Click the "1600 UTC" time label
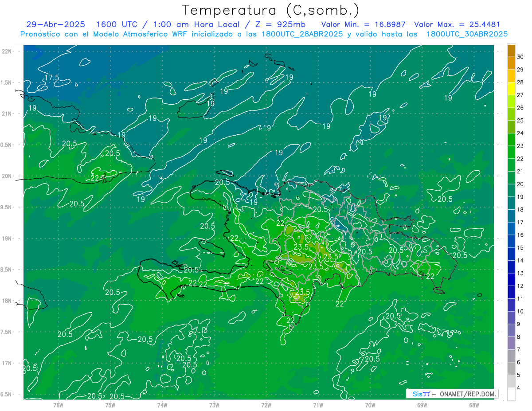Image resolution: width=532 pixels, height=411 pixels. pyautogui.click(x=117, y=24)
